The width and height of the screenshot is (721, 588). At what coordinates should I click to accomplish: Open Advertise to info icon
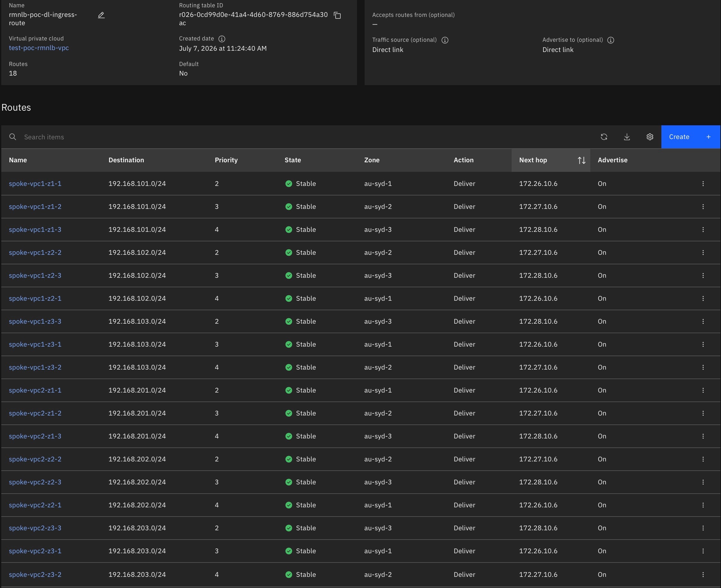coord(611,40)
